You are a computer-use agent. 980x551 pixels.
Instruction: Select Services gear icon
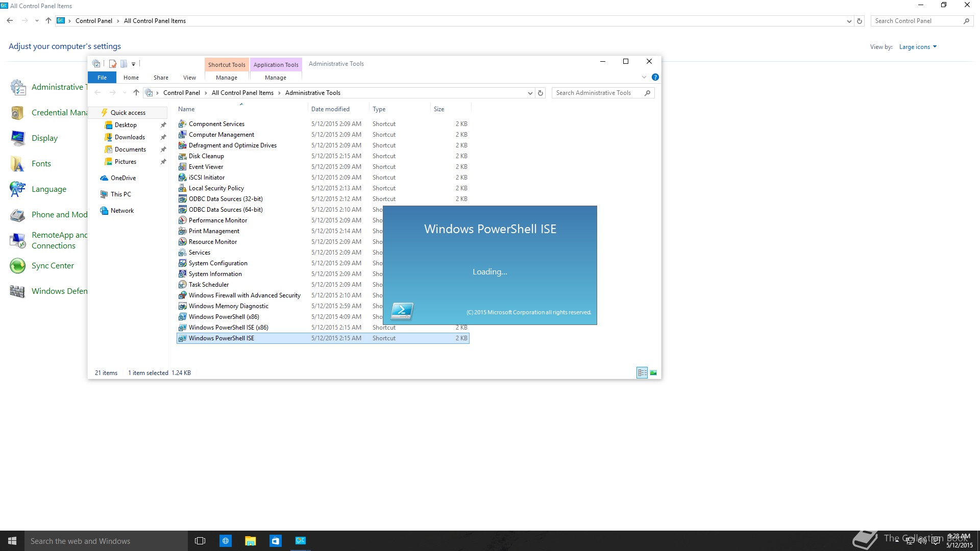coord(182,253)
